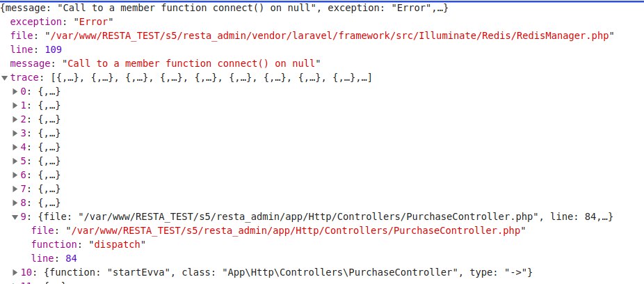Expand trace entry 5
This screenshot has height=284, width=644.
tap(16, 161)
